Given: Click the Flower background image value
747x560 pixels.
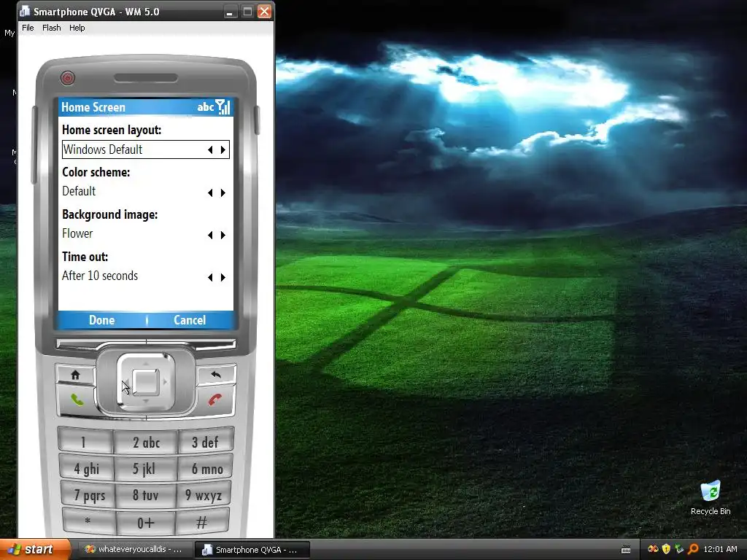Looking at the screenshot, I should pos(77,234).
